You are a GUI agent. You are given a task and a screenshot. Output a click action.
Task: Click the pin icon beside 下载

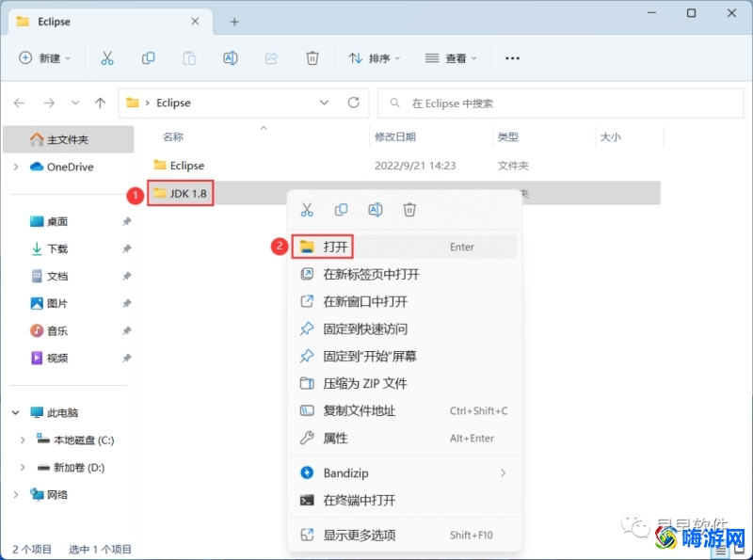point(126,248)
